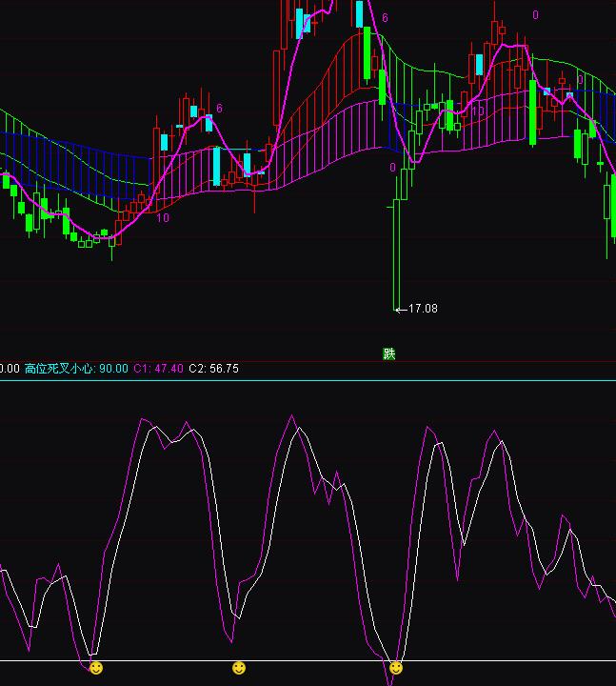The width and height of the screenshot is (616, 686).
Task: Click the magenta 0 marker at top right
Action: tap(535, 15)
